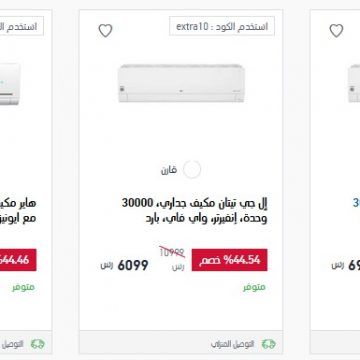Open blue product title link on right card

[x=356, y=203]
